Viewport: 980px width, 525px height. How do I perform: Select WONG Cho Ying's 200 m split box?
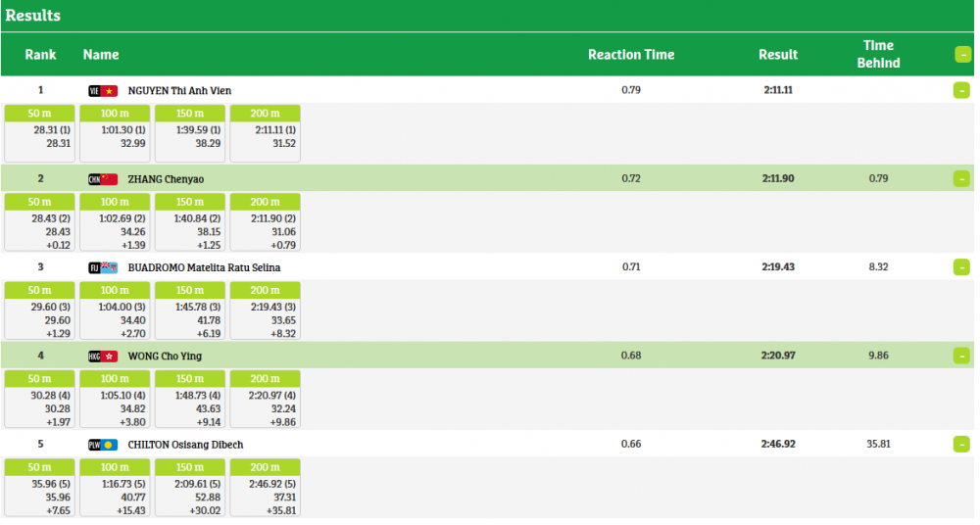point(265,398)
